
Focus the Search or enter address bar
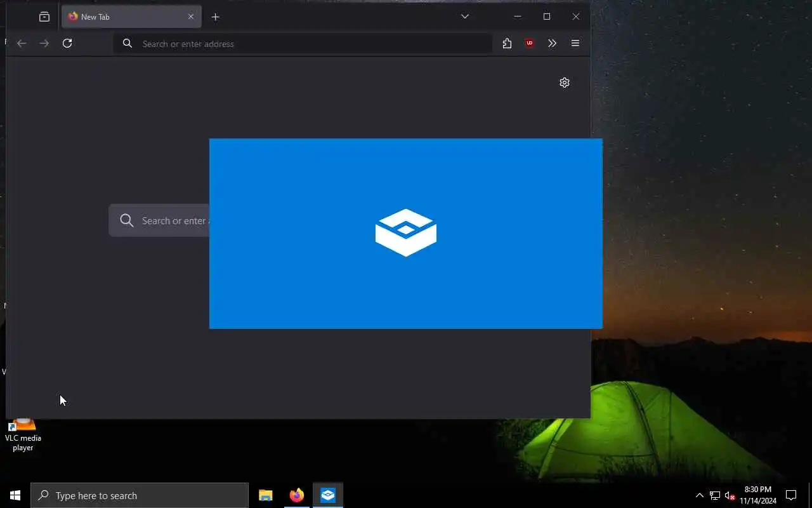(303, 43)
